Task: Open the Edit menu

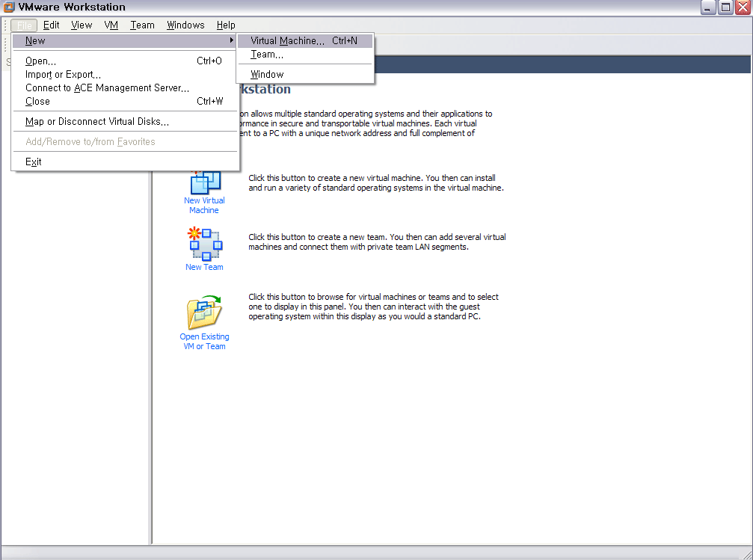Action: 52,25
